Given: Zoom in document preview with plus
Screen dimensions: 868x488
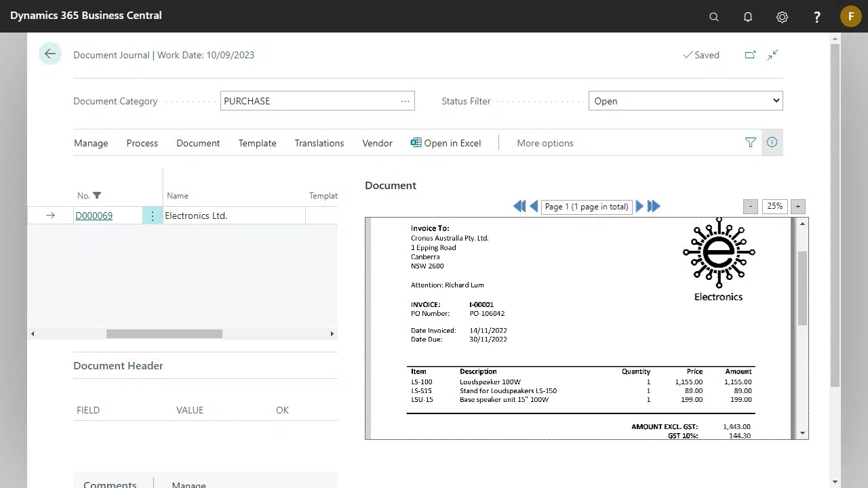Looking at the screenshot, I should [797, 206].
